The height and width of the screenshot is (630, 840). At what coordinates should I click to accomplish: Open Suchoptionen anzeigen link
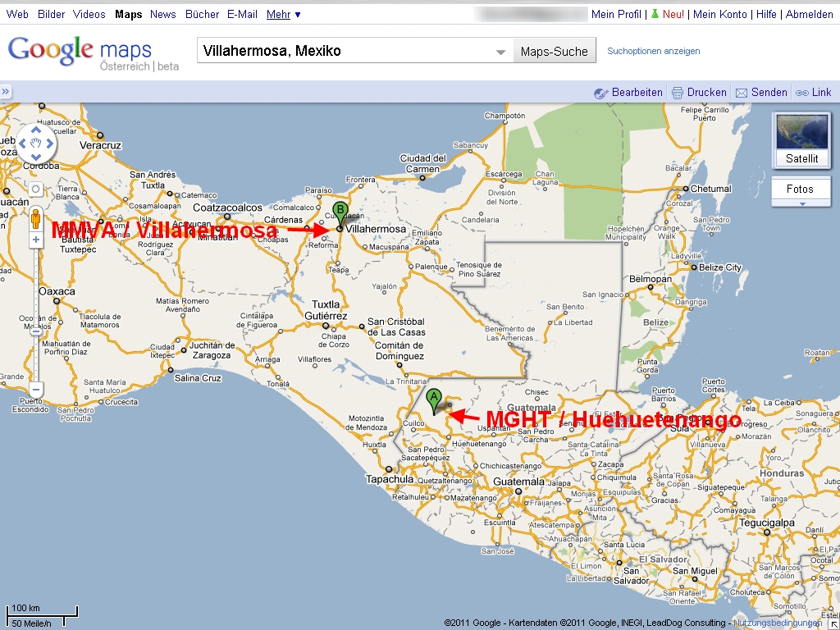coord(654,51)
